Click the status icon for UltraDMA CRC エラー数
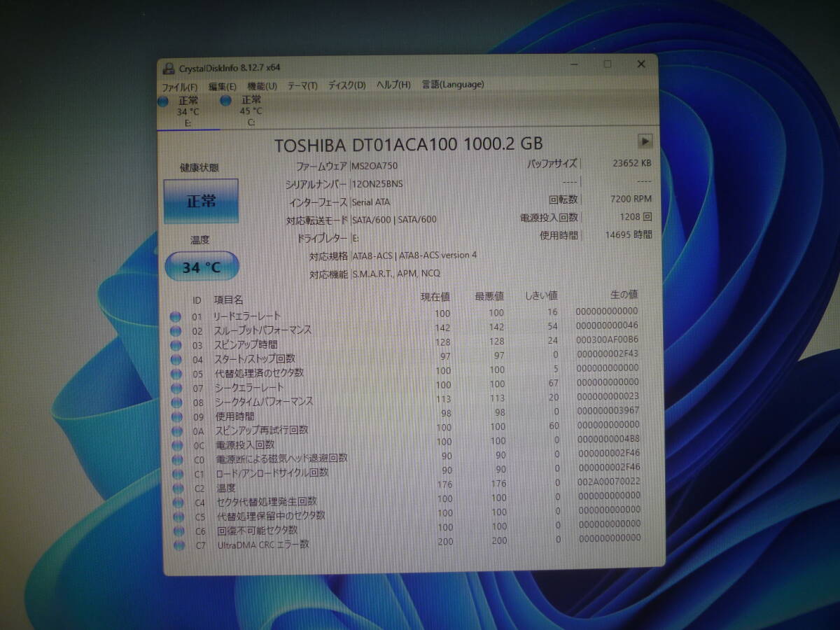This screenshot has height=630, width=840. pos(179,545)
